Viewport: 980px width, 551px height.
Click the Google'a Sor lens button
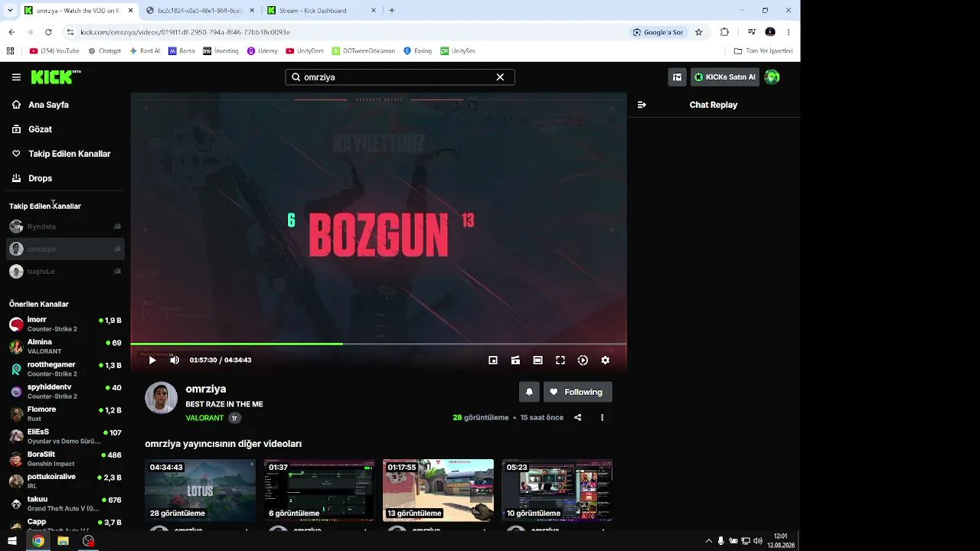[658, 32]
